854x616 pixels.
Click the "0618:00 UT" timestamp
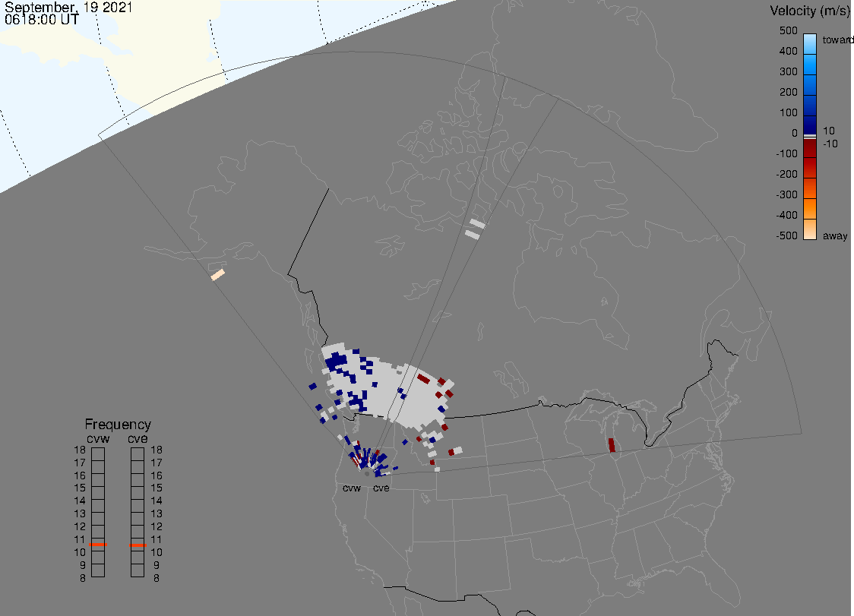pyautogui.click(x=41, y=21)
